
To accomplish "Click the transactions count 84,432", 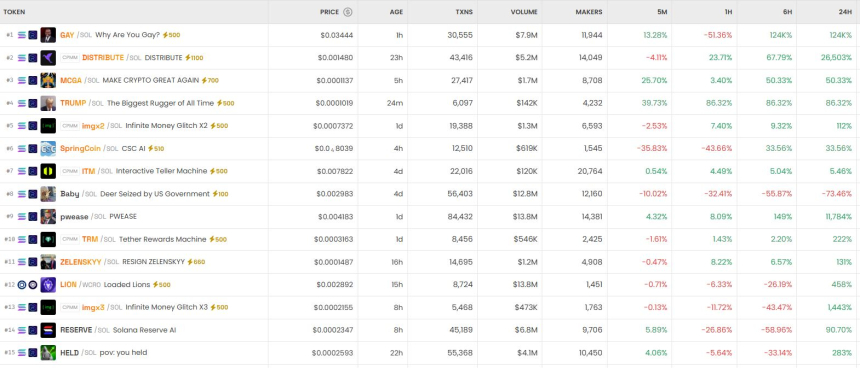I will click(460, 217).
